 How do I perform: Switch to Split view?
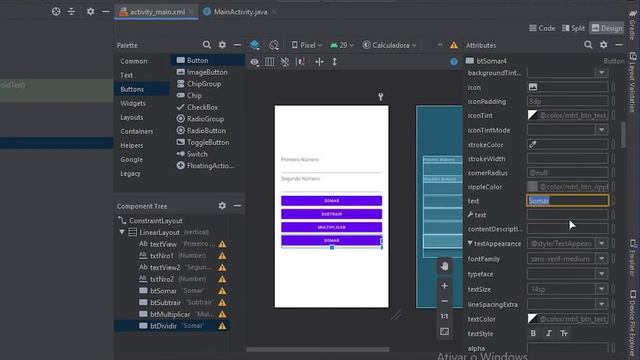(573, 28)
